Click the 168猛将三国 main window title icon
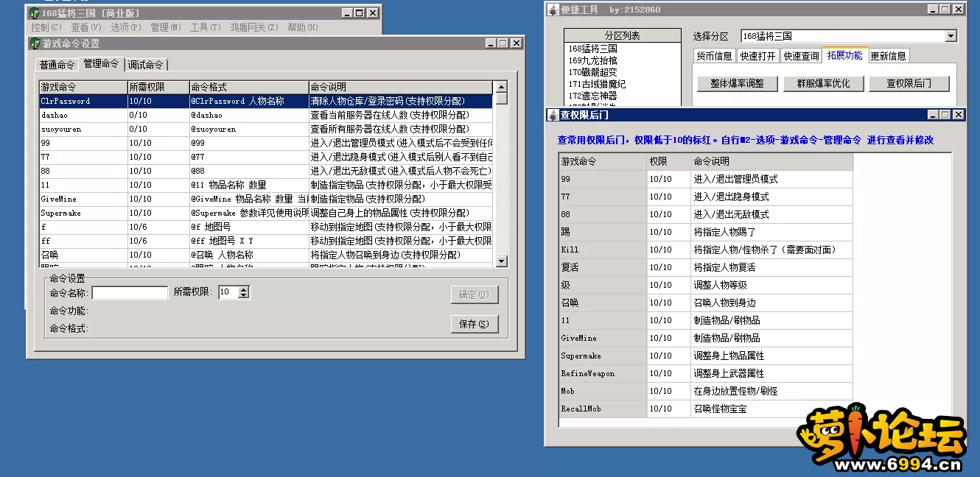The width and height of the screenshot is (980, 477). click(x=34, y=13)
